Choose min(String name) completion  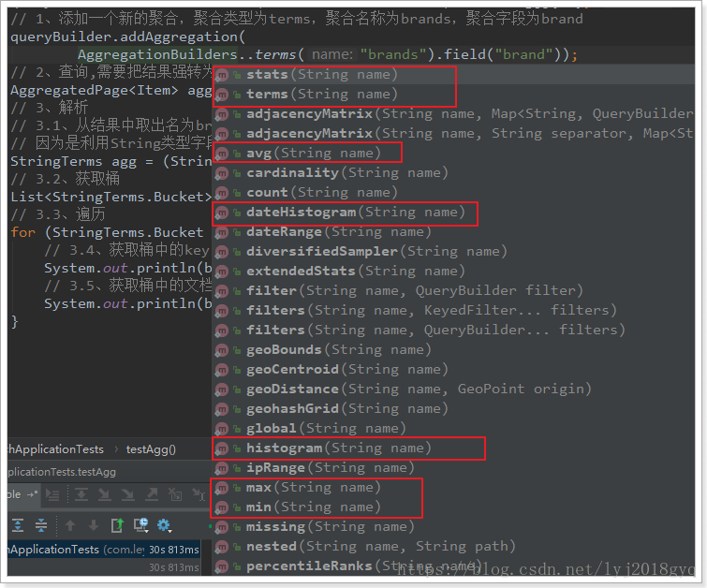point(453,507)
